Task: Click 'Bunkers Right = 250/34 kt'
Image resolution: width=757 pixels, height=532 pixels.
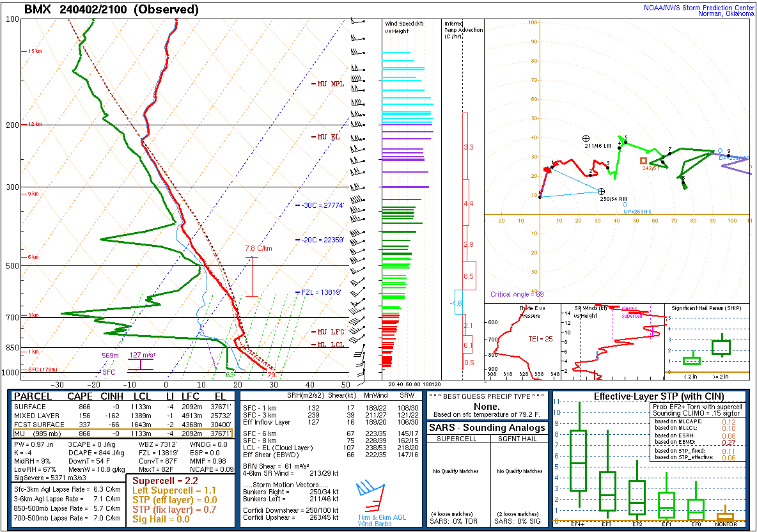Action: [291, 492]
